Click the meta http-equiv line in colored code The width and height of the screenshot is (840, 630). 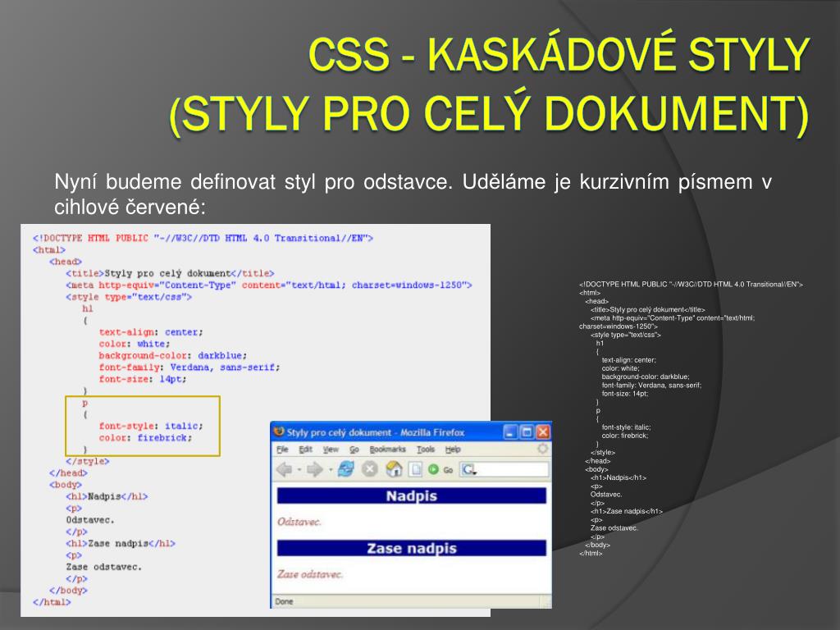coord(269,285)
